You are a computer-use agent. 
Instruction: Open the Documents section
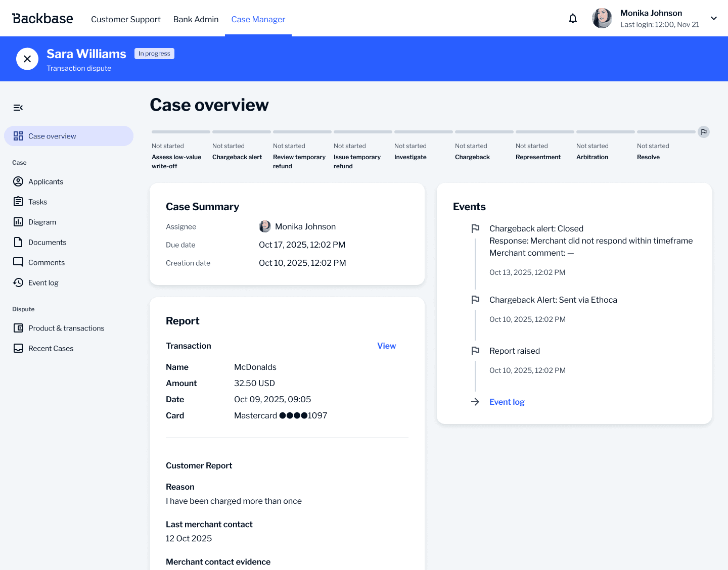pyautogui.click(x=48, y=242)
